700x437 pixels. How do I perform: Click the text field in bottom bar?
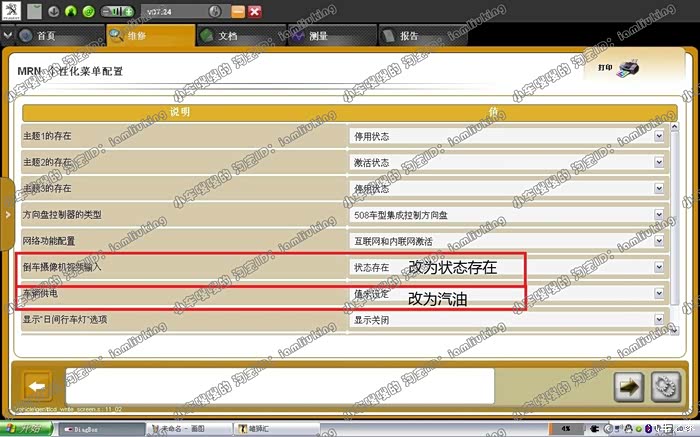click(280, 386)
